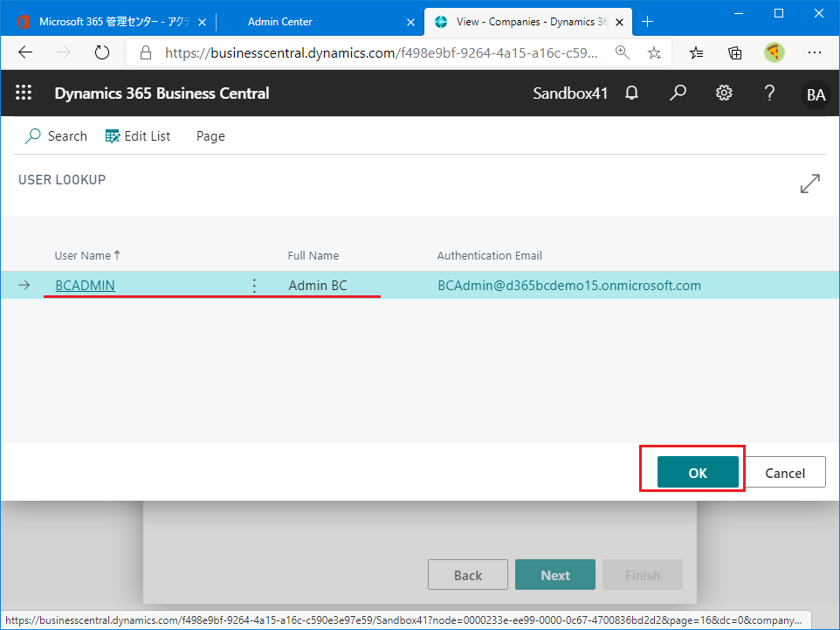Add this page to favorites star icon

[x=654, y=52]
